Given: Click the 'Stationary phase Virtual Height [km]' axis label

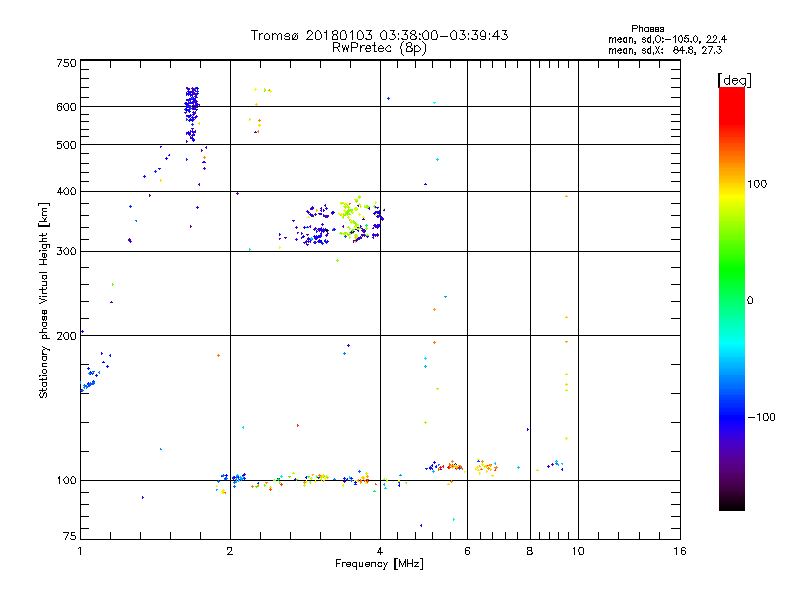Looking at the screenshot, I should coord(44,301).
